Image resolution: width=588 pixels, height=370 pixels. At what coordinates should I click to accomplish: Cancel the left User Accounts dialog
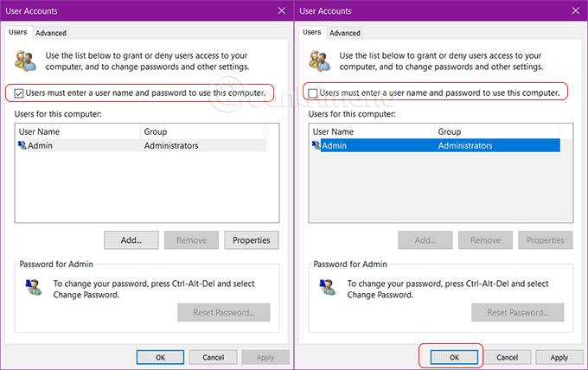213,357
